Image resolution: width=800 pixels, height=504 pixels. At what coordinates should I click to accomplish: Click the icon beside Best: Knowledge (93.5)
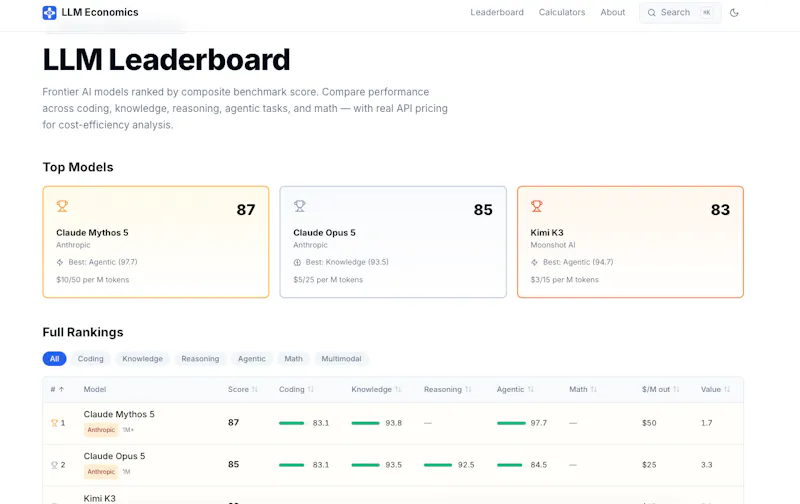[x=297, y=262]
